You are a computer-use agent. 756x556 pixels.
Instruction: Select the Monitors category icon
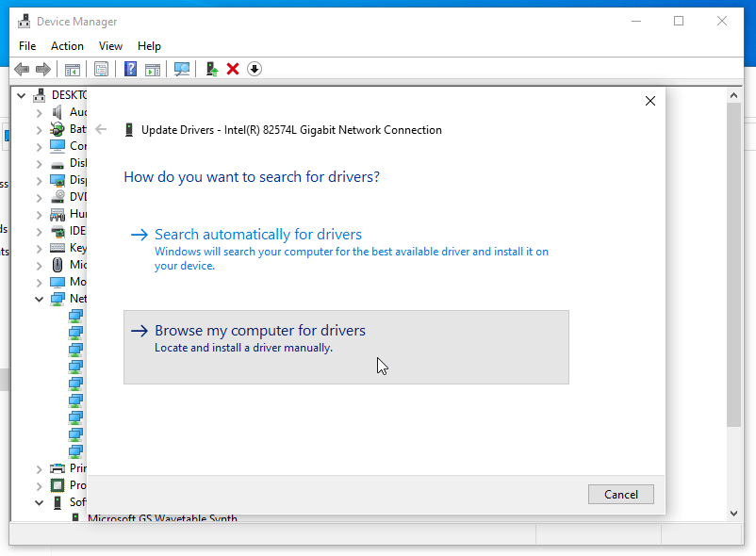pyautogui.click(x=58, y=282)
